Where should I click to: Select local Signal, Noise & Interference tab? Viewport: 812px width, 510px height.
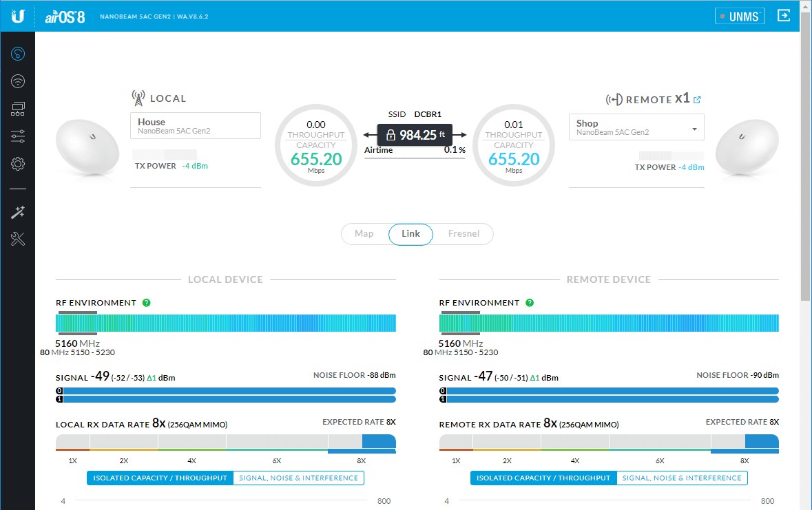pyautogui.click(x=299, y=478)
